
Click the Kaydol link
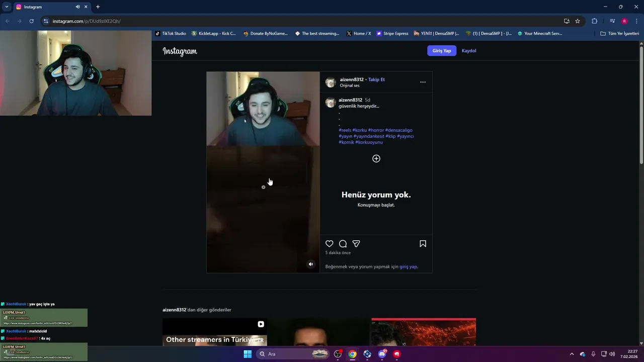[469, 51]
